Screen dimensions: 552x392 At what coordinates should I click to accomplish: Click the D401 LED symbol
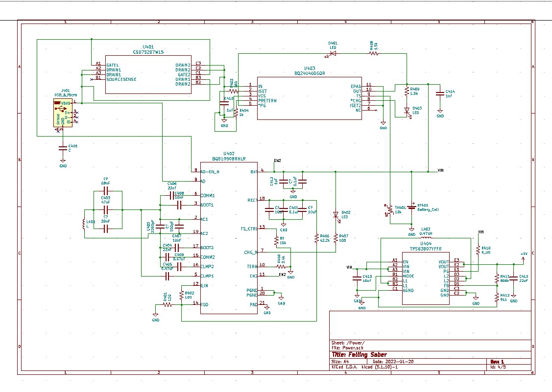pos(333,53)
